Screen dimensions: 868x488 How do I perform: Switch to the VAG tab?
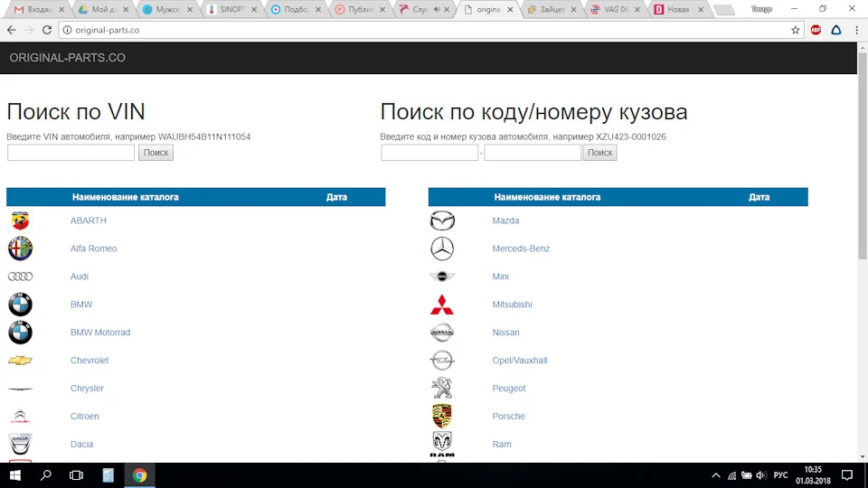point(615,9)
